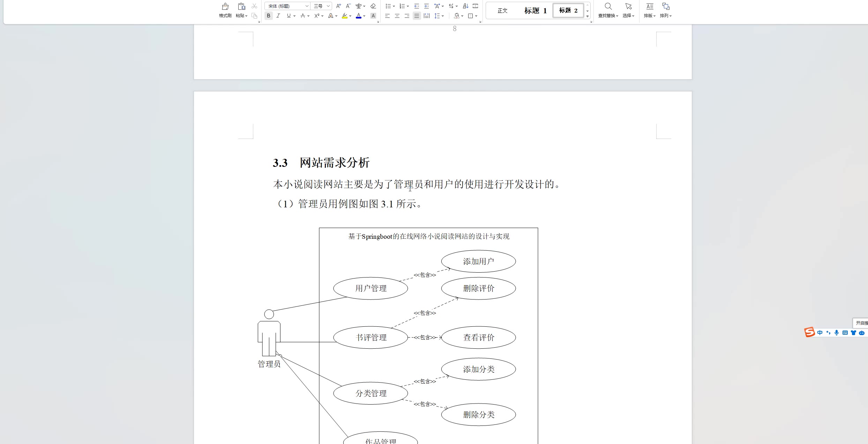Decrease paragraph indent
Viewport: 868px width, 444px height.
[x=417, y=6]
